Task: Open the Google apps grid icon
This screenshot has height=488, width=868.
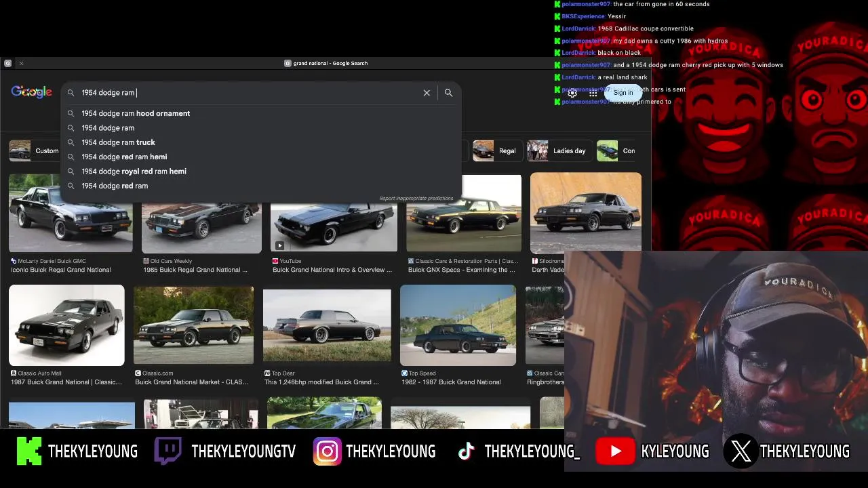Action: point(593,93)
